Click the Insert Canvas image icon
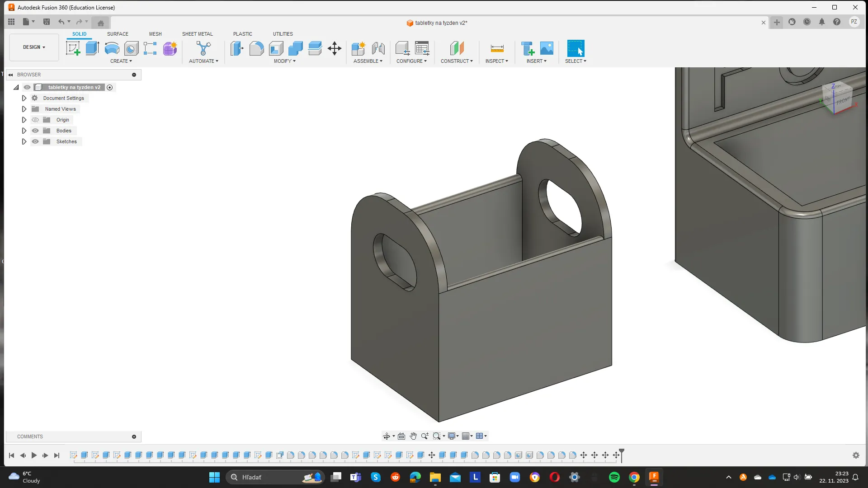This screenshot has width=868, height=488. click(547, 48)
